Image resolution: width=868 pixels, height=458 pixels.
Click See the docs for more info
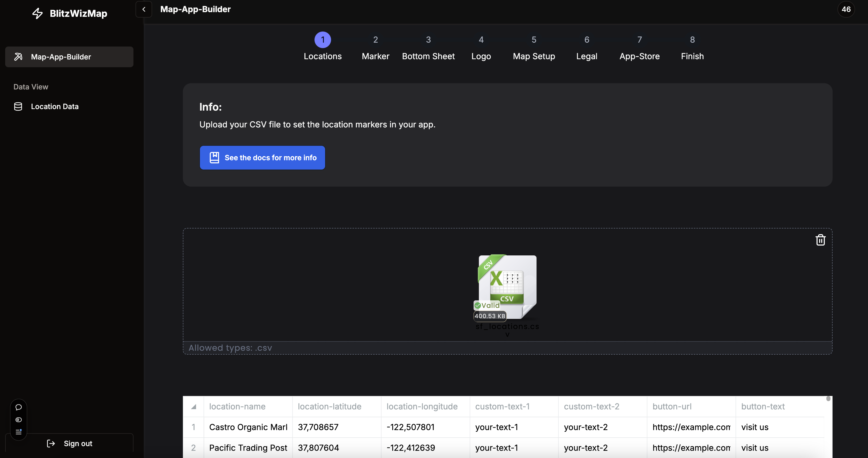click(262, 158)
